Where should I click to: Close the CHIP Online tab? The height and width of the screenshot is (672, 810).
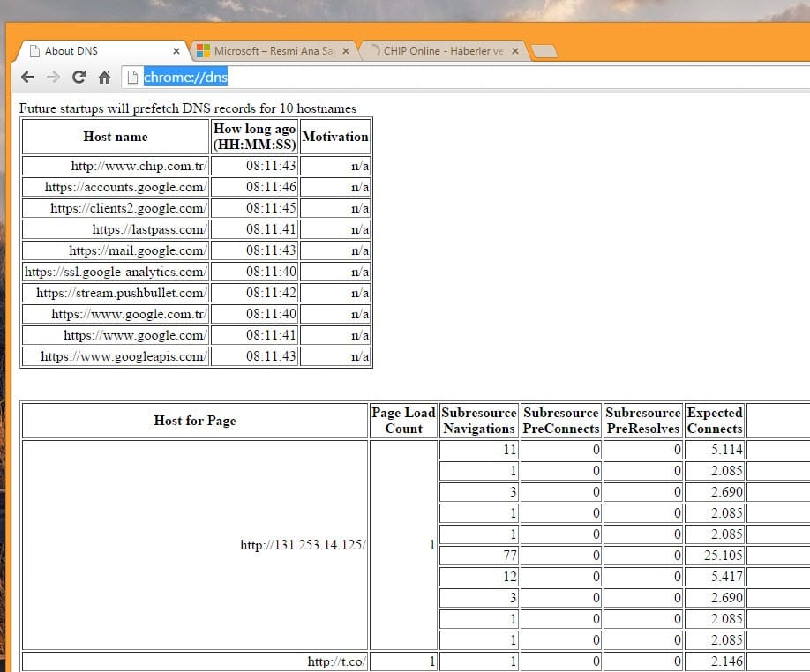click(x=515, y=51)
